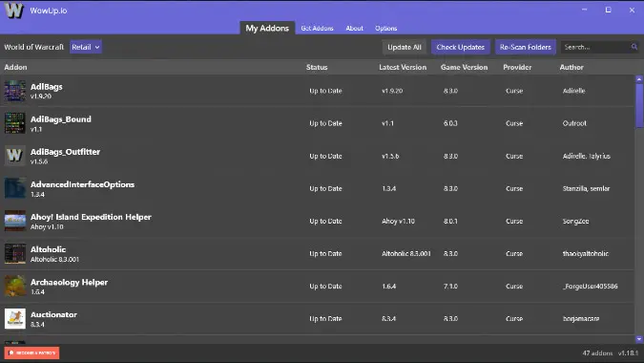Screen dimensions: 644x363
Task: Open the Retail game version dropdown
Action: tap(86, 47)
